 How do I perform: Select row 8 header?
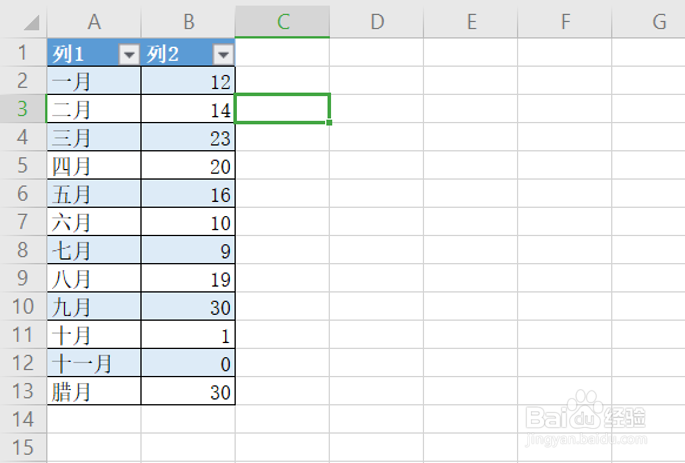click(23, 250)
